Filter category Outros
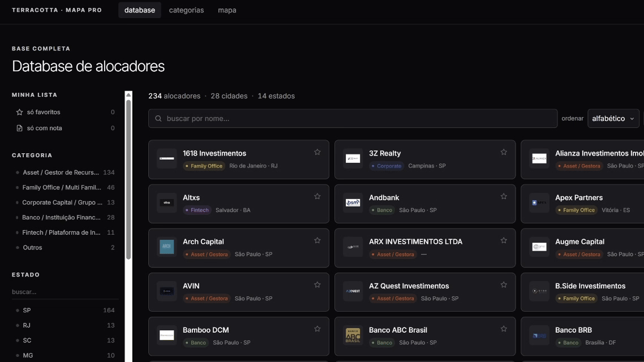The height and width of the screenshot is (362, 644). pos(65,248)
